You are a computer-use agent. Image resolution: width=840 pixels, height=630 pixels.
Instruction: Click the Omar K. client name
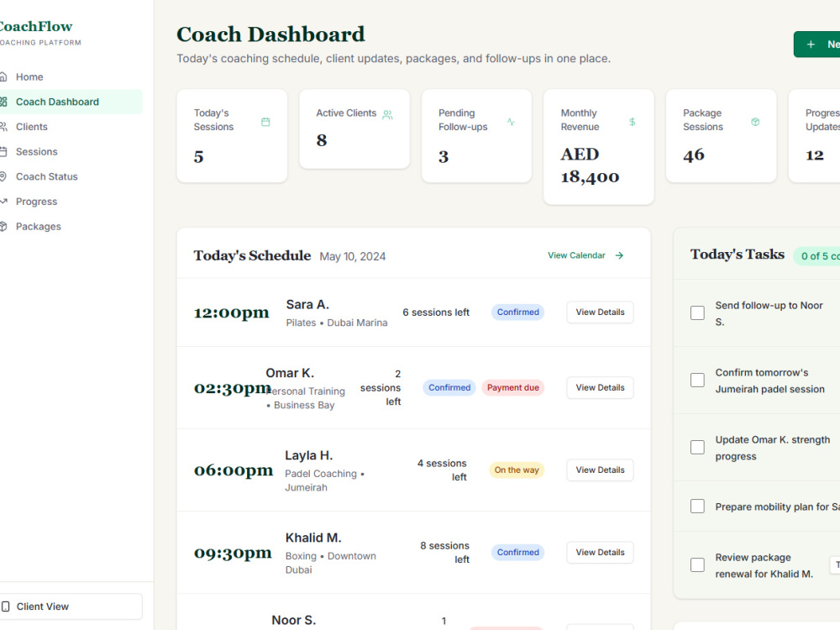pyautogui.click(x=290, y=373)
